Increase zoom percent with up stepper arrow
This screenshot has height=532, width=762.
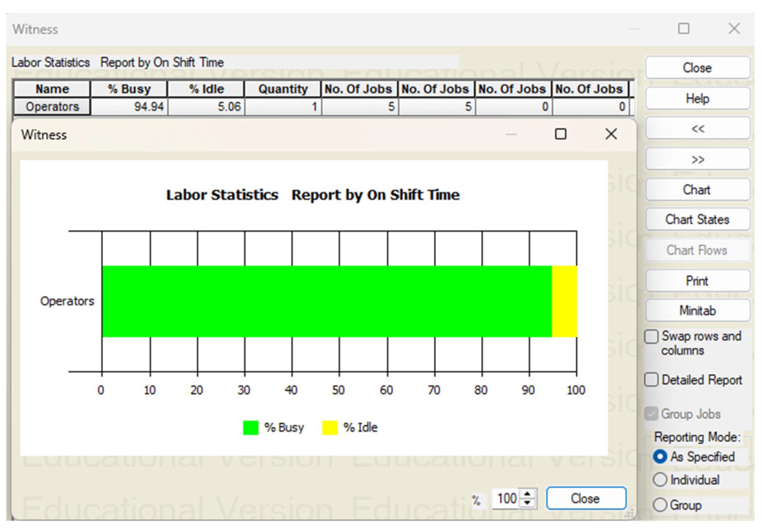(x=527, y=494)
